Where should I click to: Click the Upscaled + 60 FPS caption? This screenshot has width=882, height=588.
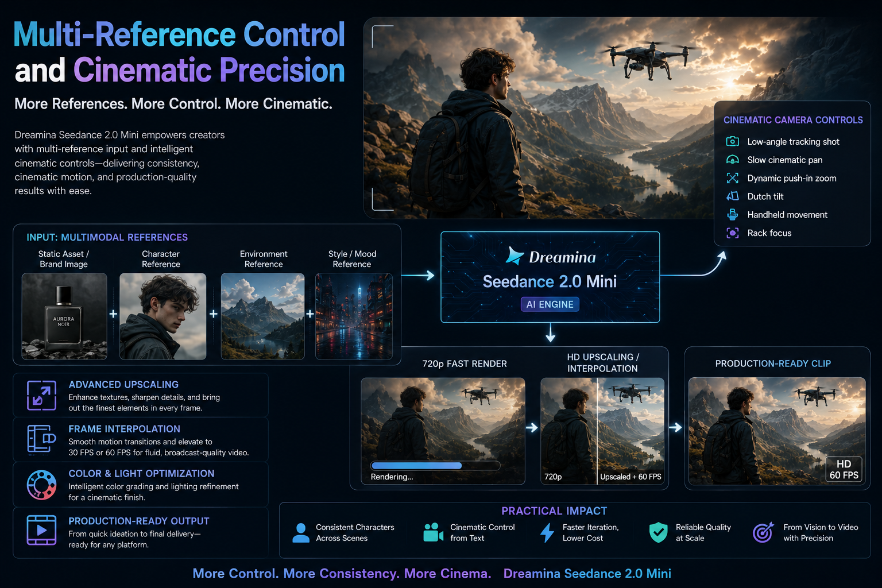tap(630, 477)
